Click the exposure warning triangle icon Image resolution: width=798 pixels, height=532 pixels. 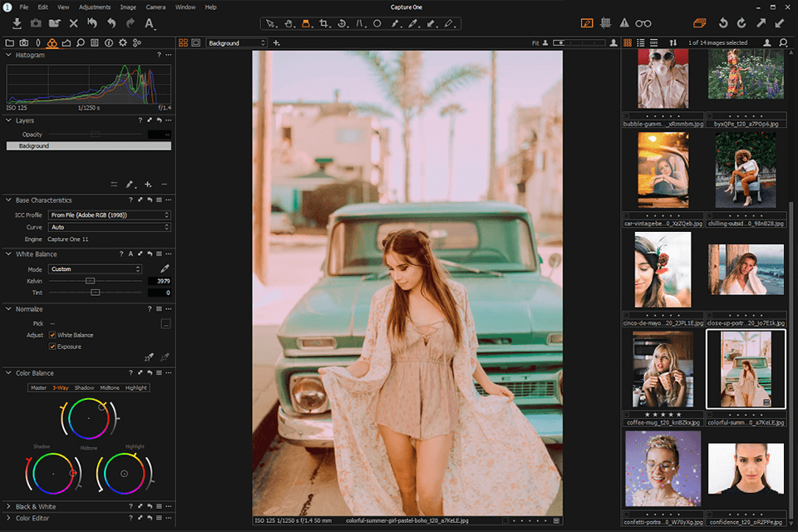point(624,23)
